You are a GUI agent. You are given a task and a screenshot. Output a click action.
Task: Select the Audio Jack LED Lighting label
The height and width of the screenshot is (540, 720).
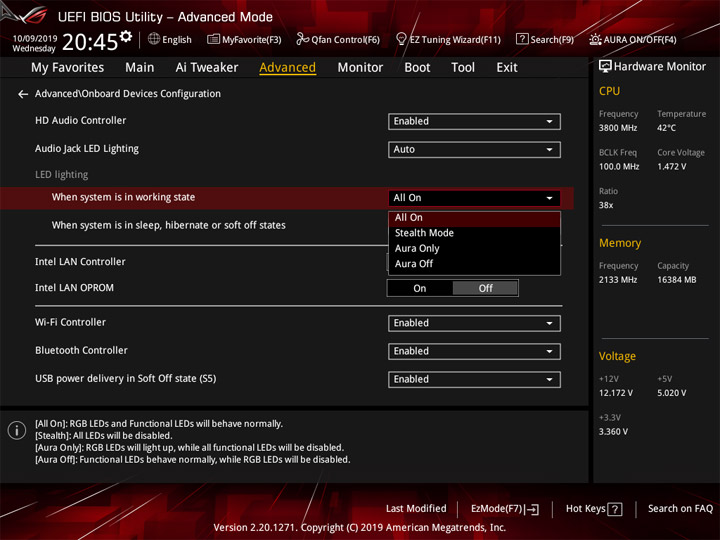(x=87, y=149)
